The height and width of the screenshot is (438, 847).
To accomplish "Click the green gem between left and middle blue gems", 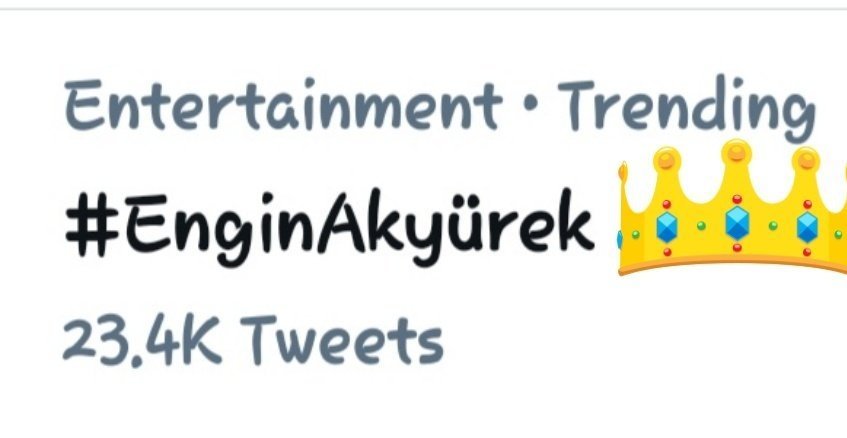I will 701,226.
